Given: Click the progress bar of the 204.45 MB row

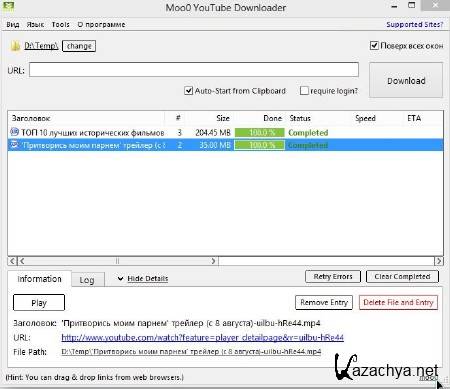Looking at the screenshot, I should [x=260, y=133].
